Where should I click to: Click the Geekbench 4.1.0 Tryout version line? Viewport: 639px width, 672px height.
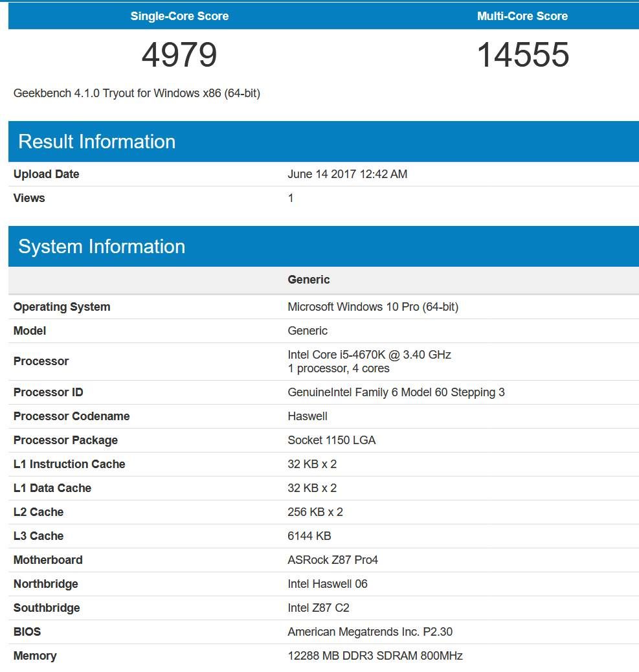pos(137,93)
